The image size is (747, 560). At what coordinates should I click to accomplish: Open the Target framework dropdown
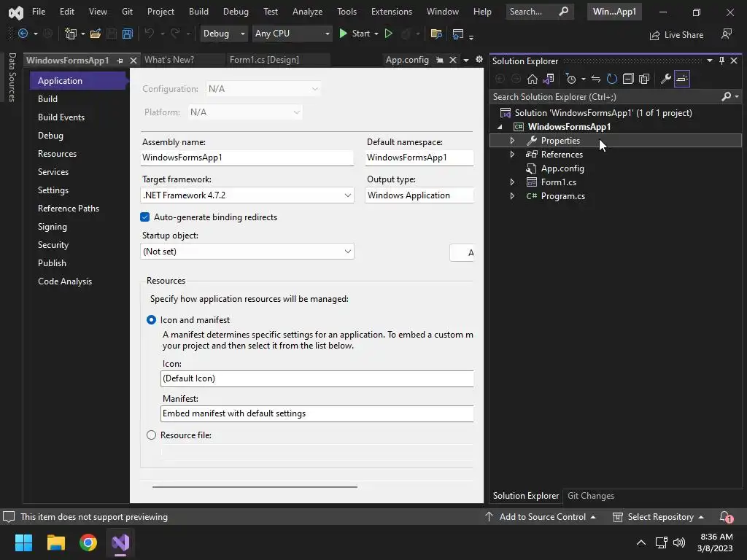(x=247, y=195)
